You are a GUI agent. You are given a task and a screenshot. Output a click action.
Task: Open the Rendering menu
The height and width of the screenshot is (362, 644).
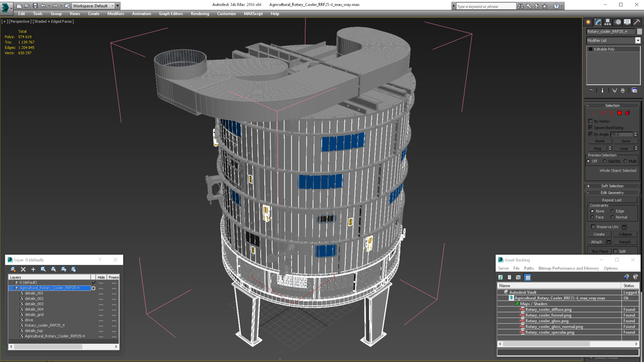[x=200, y=14]
